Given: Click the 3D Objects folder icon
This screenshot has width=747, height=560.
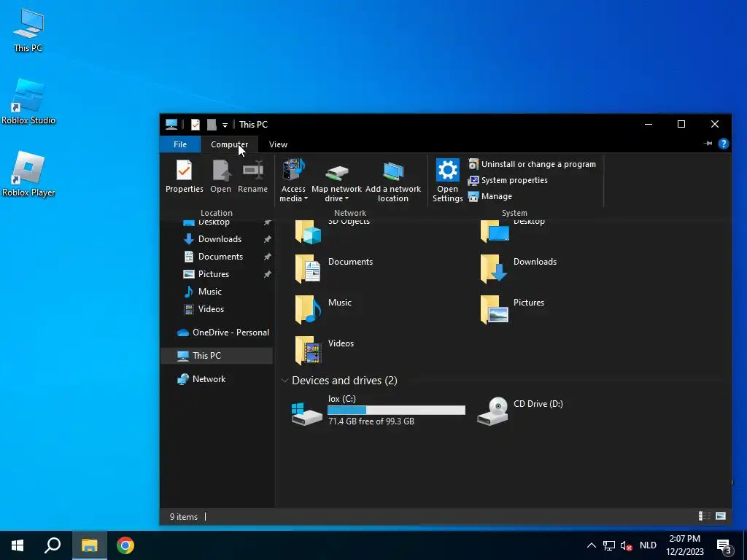Looking at the screenshot, I should 309,232.
